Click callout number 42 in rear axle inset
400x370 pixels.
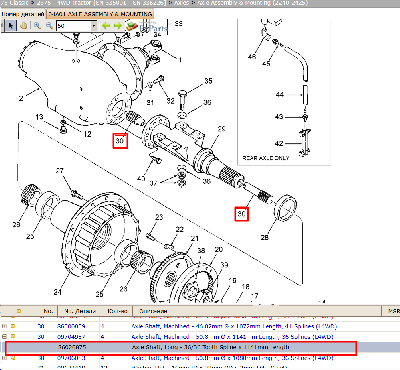click(279, 144)
